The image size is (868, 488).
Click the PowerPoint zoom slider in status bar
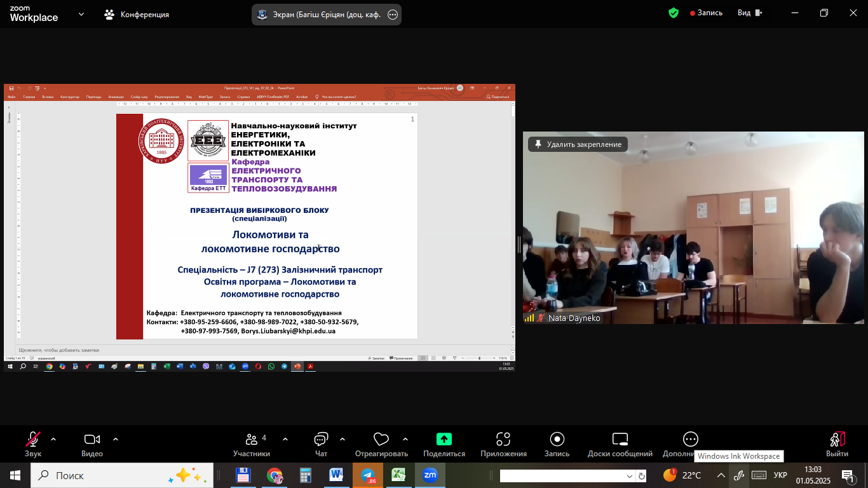[479, 358]
